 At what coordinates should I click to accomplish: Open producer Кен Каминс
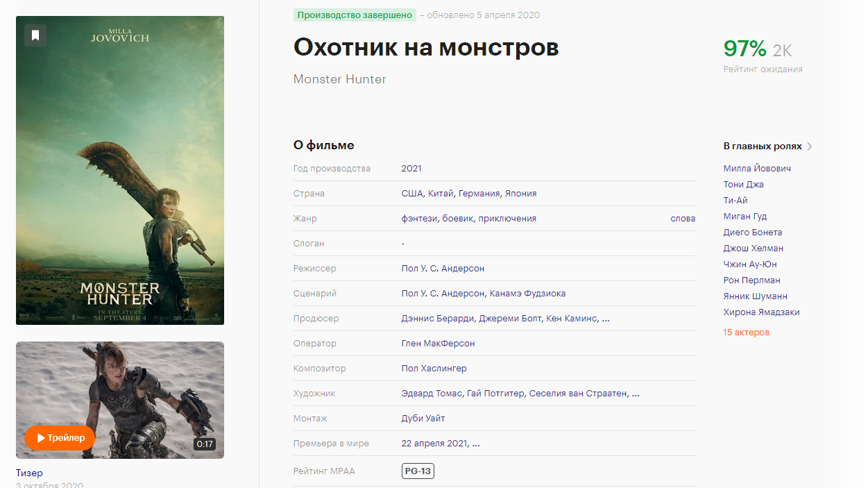571,319
